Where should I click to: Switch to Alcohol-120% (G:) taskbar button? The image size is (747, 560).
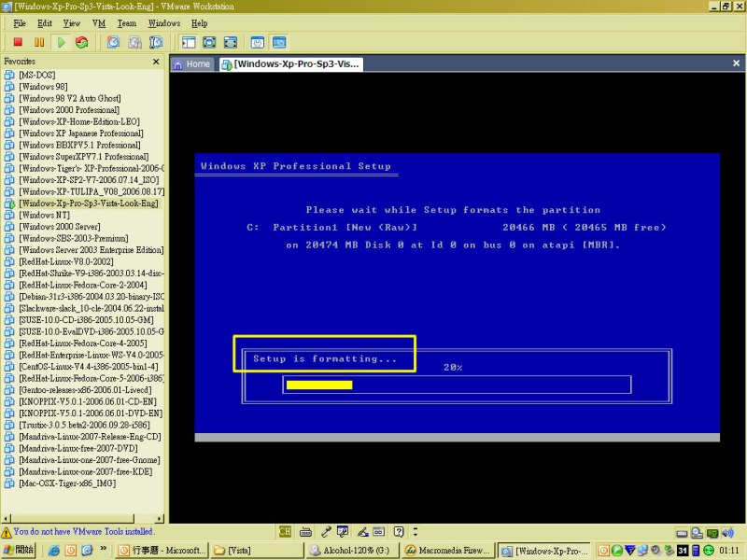352,551
